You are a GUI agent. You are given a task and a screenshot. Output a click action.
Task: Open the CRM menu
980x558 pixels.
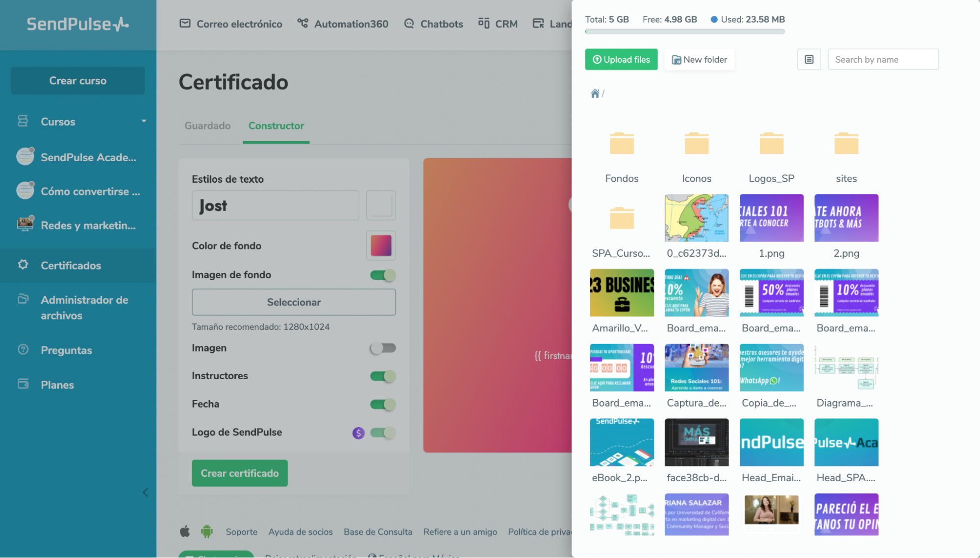498,24
